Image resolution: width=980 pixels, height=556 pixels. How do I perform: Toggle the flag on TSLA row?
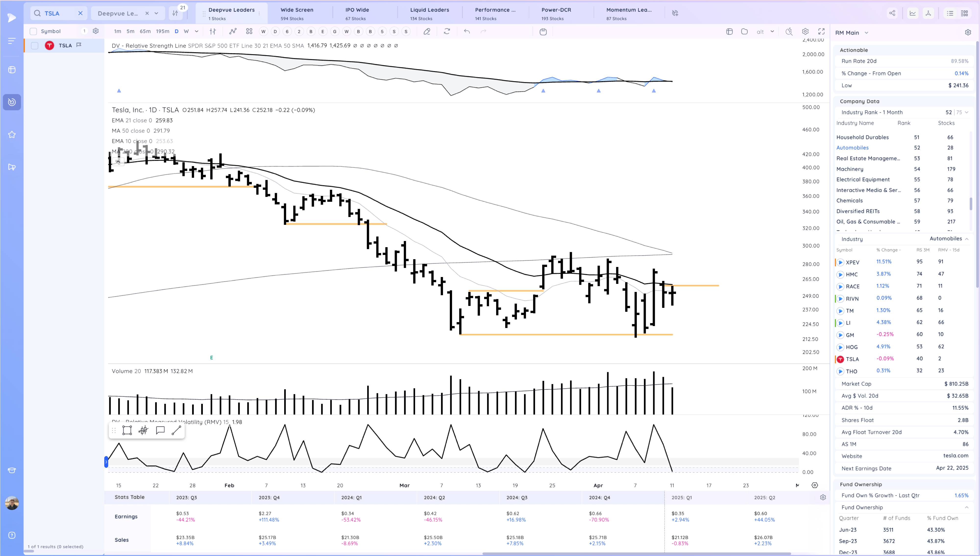[x=79, y=45]
